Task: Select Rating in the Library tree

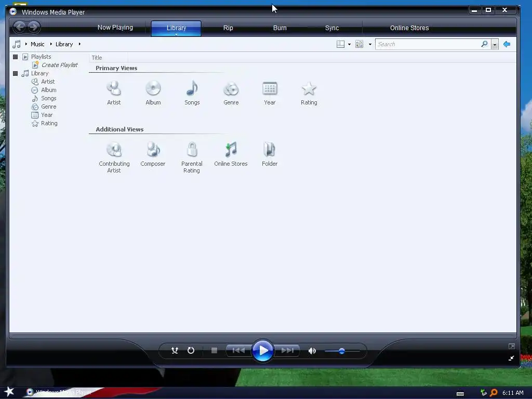Action: (49, 123)
